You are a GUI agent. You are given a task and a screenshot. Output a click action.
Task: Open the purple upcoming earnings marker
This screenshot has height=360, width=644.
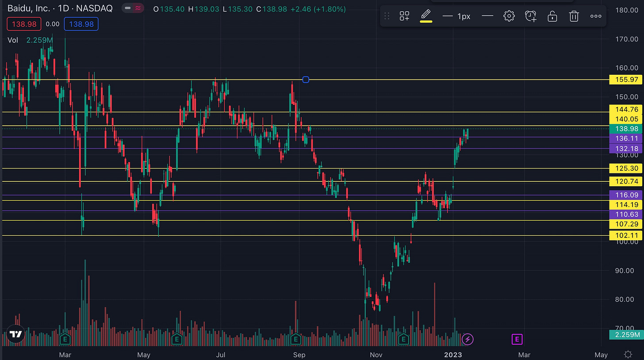point(517,340)
